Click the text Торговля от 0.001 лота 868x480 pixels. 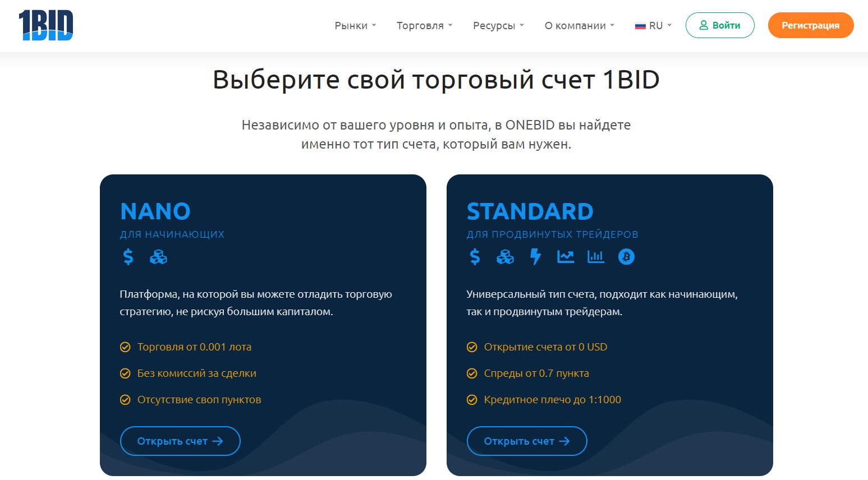point(194,347)
